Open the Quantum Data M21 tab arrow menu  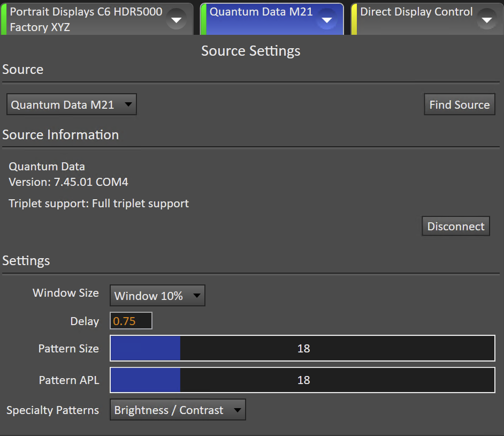point(327,20)
